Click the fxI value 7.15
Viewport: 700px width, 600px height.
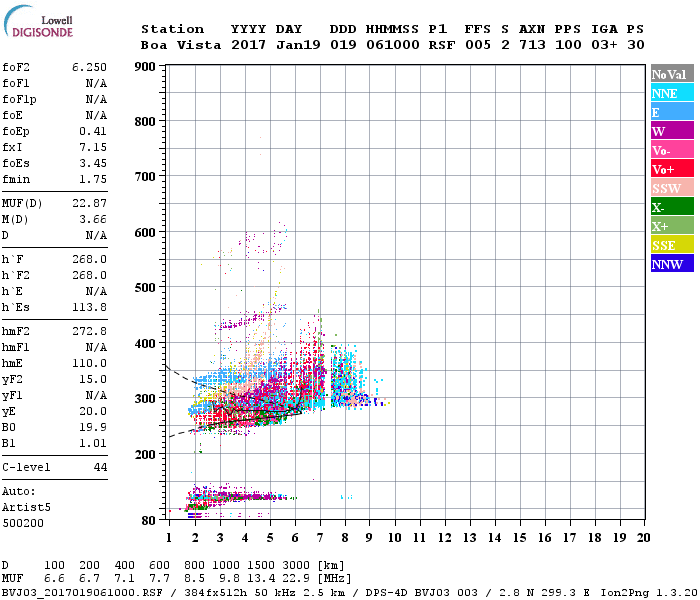point(93,147)
